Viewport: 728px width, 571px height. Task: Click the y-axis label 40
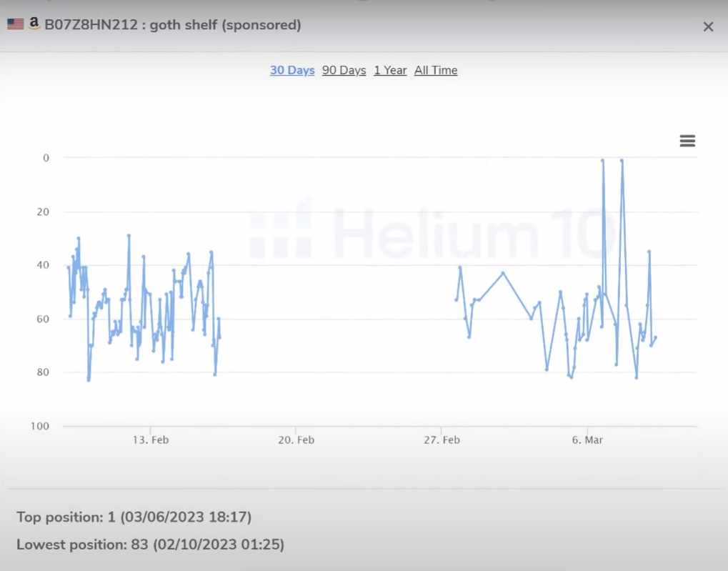43,265
